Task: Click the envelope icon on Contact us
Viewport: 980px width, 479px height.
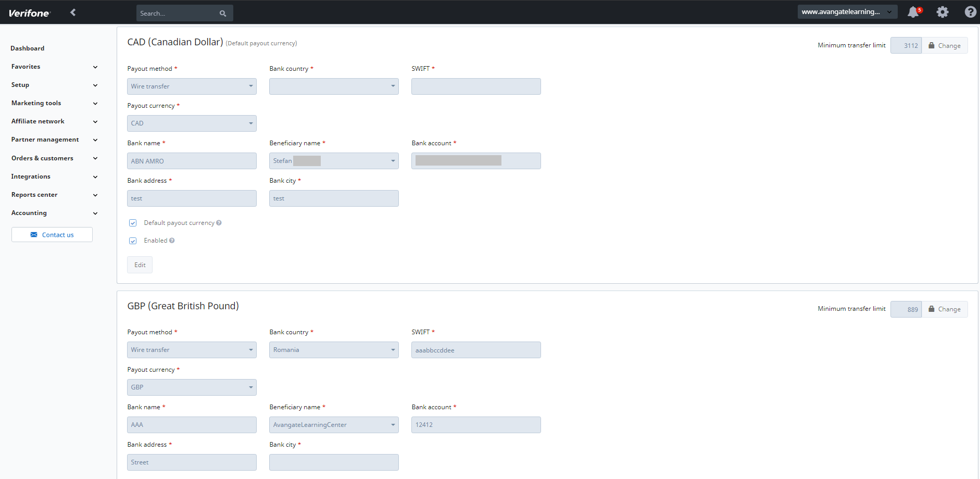Action: click(x=34, y=234)
